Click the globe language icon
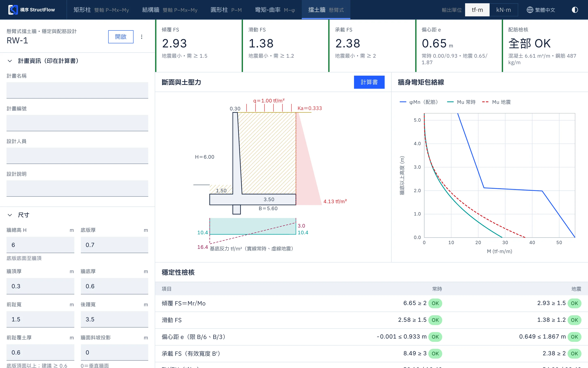This screenshot has width=588, height=368. tap(530, 10)
